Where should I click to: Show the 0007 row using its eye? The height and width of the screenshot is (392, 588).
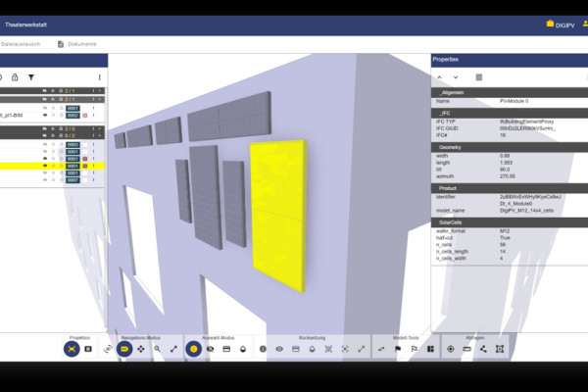click(x=45, y=180)
